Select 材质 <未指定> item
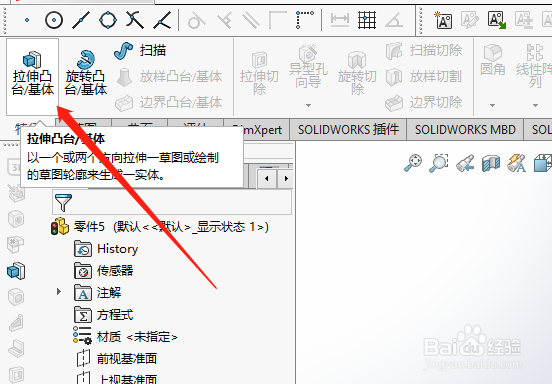The height and width of the screenshot is (384, 552). [x=125, y=337]
